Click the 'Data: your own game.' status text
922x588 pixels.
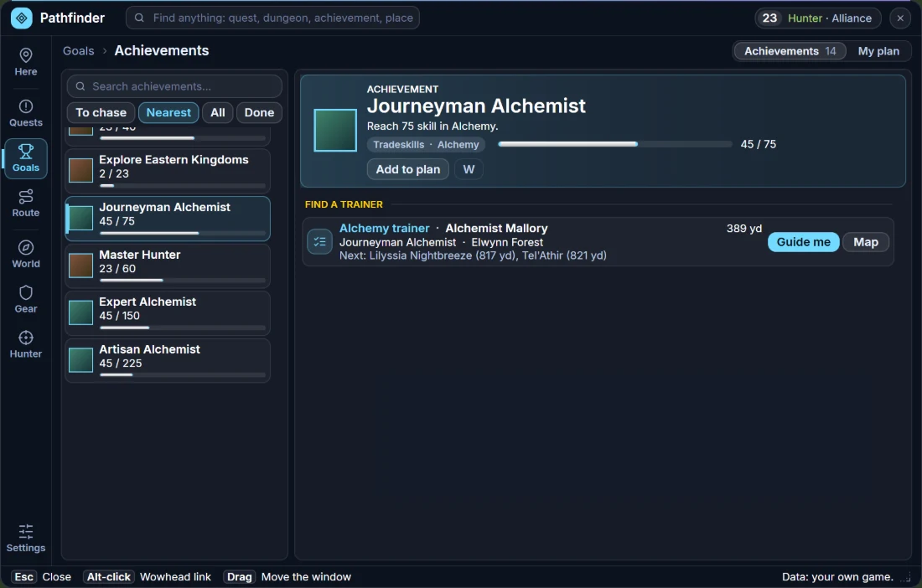click(x=837, y=577)
